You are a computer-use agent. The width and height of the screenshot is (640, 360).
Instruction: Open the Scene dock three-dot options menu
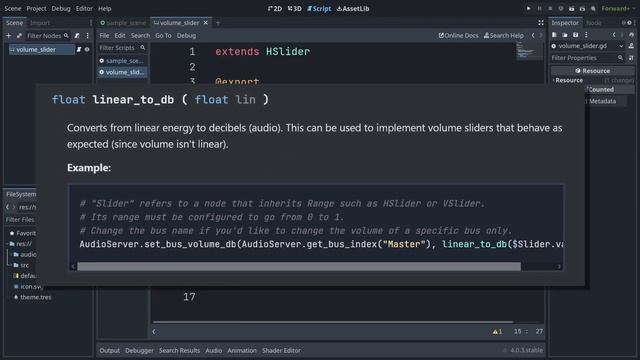(87, 36)
